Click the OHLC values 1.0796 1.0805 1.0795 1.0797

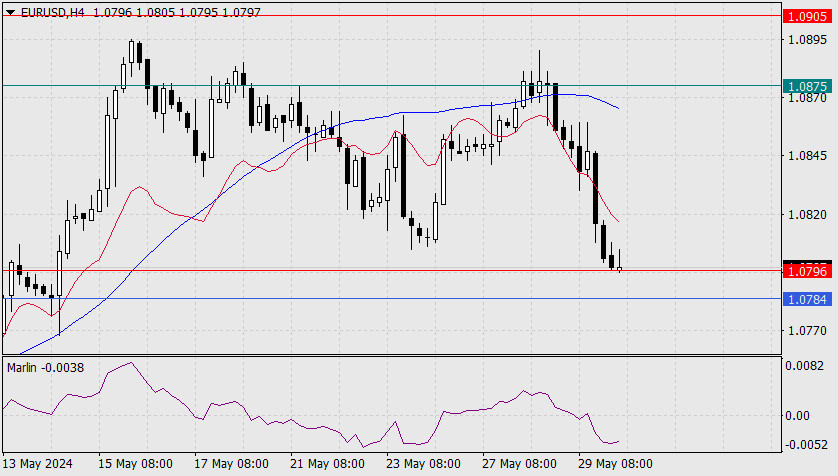177,12
